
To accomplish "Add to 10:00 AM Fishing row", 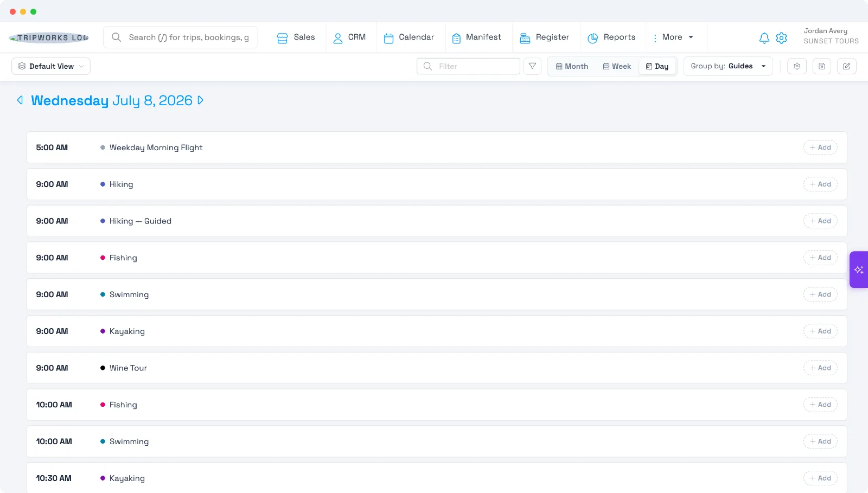I will pos(820,405).
